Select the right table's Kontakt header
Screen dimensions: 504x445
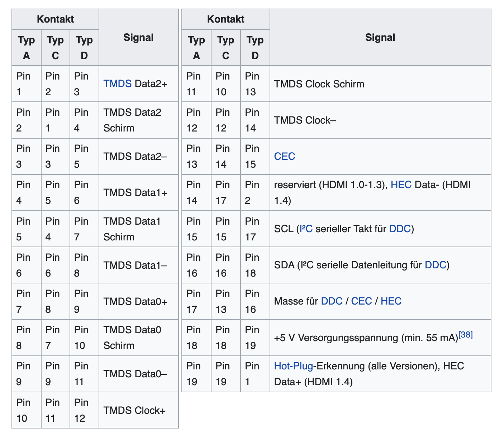click(x=226, y=19)
